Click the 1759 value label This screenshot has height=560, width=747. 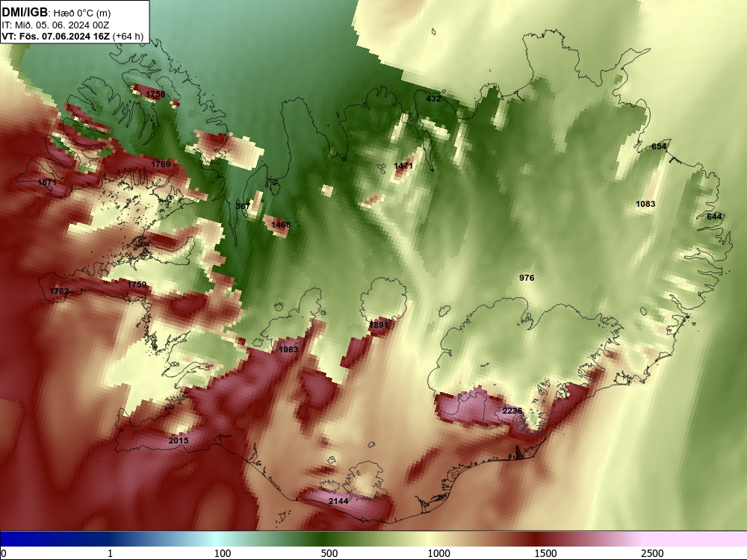tap(137, 284)
